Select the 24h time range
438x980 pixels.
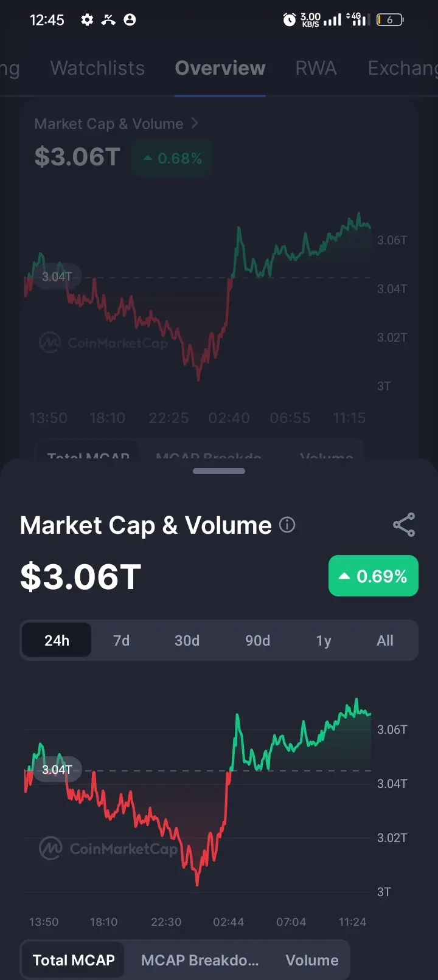click(57, 640)
